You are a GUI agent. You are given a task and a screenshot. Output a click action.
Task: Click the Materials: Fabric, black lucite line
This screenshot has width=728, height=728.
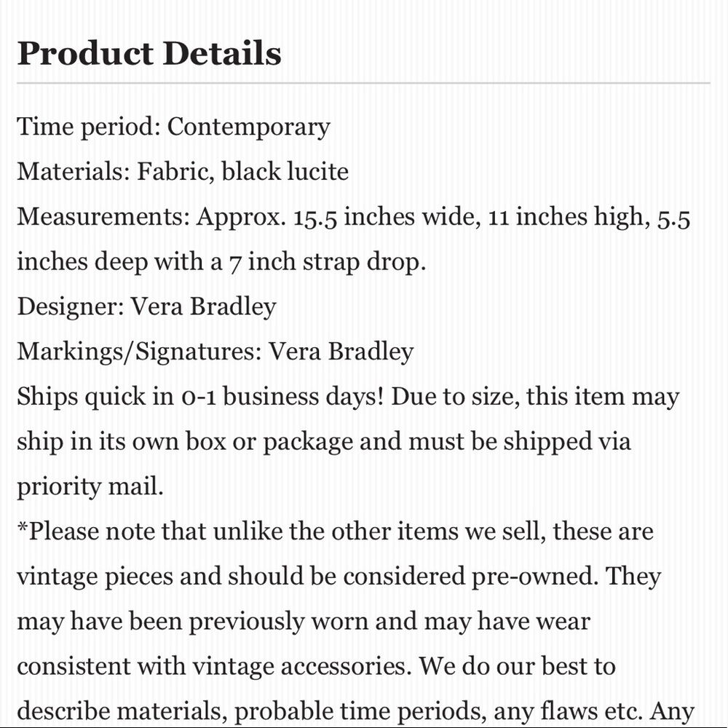pos(183,171)
